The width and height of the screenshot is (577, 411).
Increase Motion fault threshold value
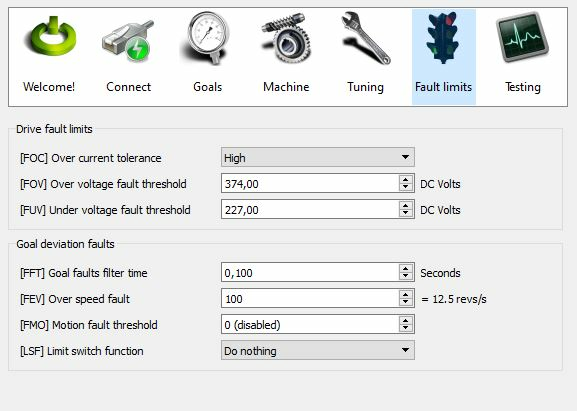click(406, 320)
